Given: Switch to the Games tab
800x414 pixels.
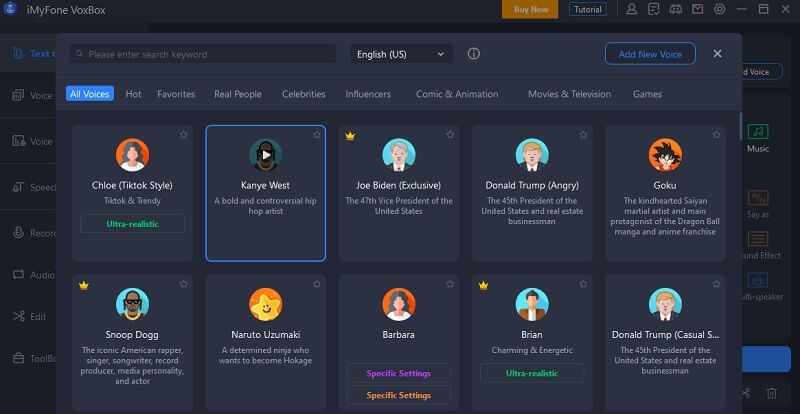Looking at the screenshot, I should 647,94.
